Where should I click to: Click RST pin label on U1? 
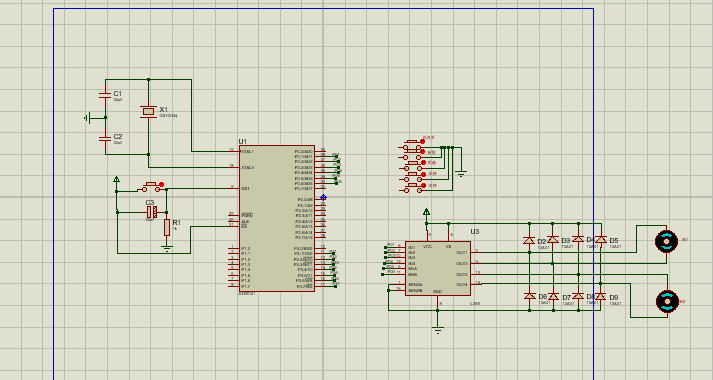pyautogui.click(x=245, y=189)
